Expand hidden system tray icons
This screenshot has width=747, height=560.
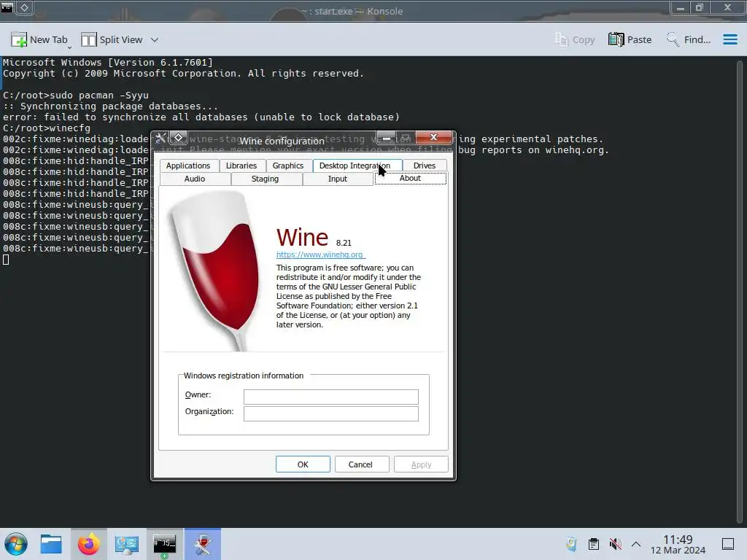(x=636, y=544)
